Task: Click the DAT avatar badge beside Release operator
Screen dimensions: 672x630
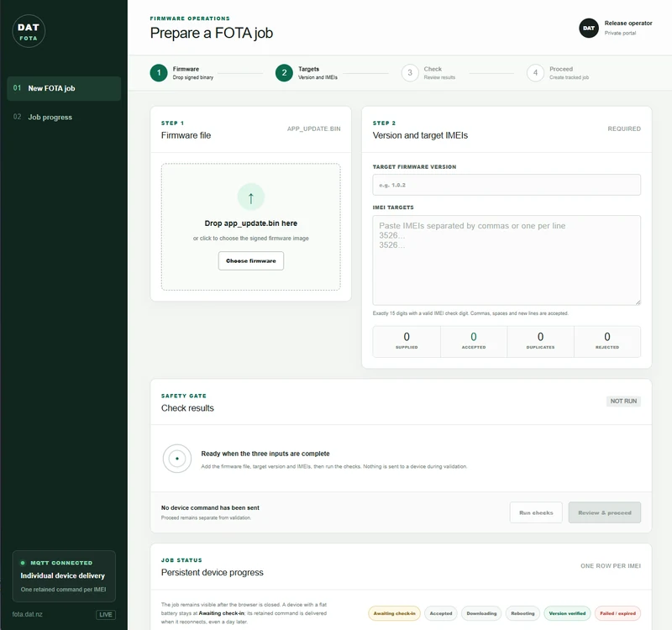Action: [589, 28]
